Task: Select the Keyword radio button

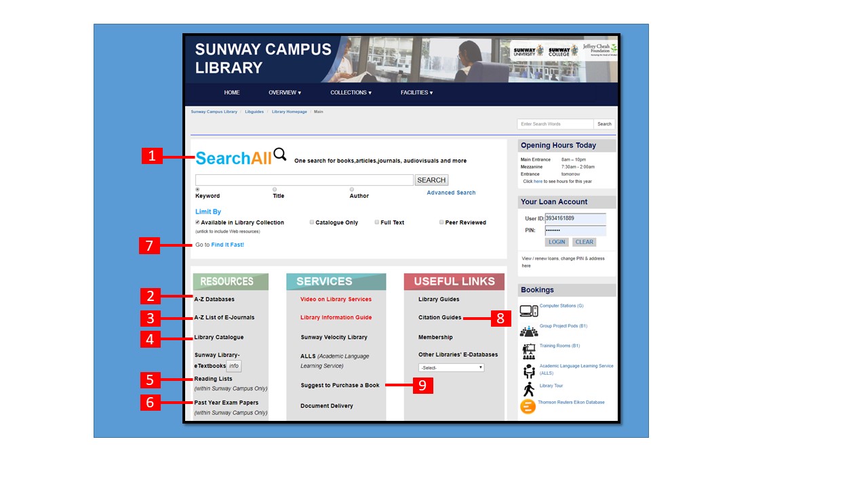Action: 197,189
